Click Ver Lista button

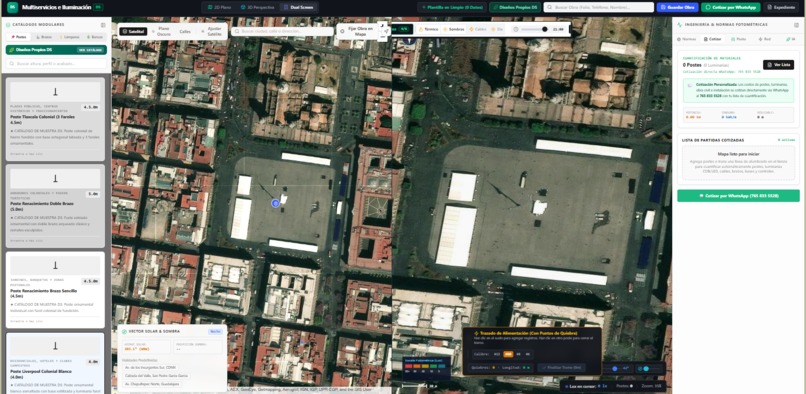(x=778, y=65)
